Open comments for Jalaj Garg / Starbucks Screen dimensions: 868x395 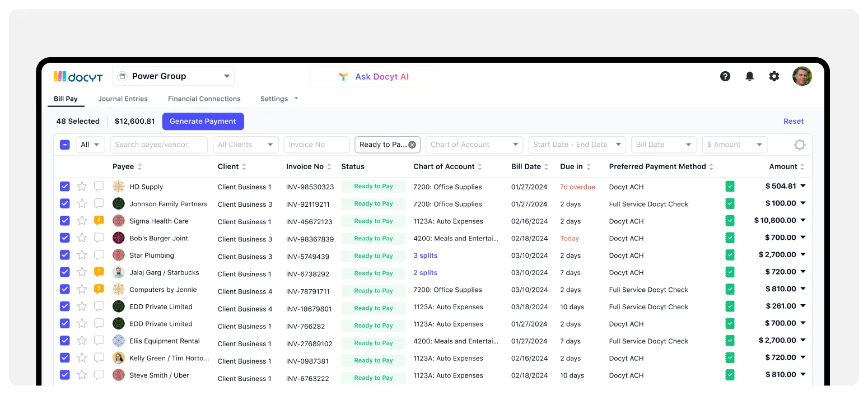click(x=99, y=272)
